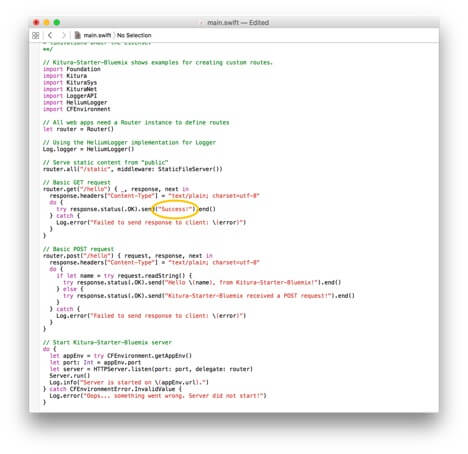Click the import Kitura line
This screenshot has height=454, width=468.
pyautogui.click(x=65, y=76)
